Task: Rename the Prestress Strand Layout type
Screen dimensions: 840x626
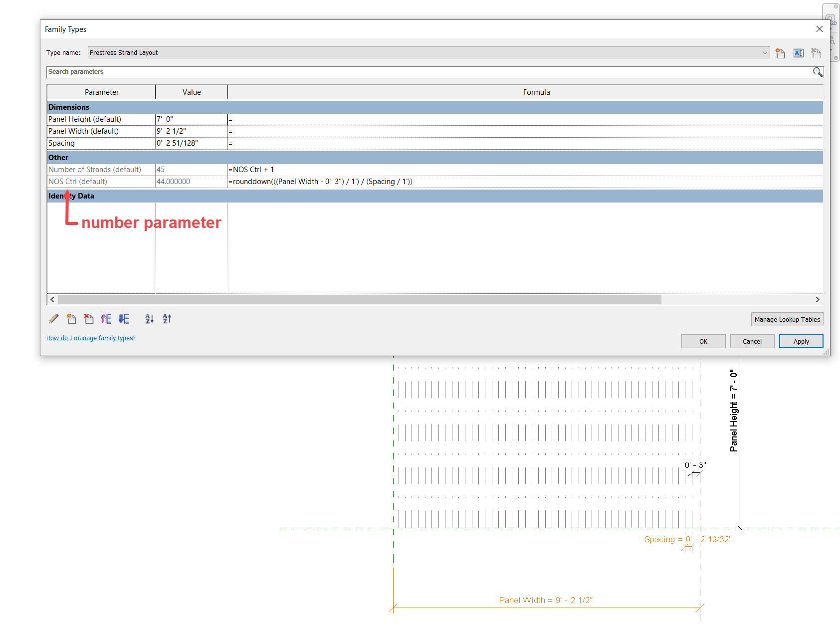Action: point(798,53)
